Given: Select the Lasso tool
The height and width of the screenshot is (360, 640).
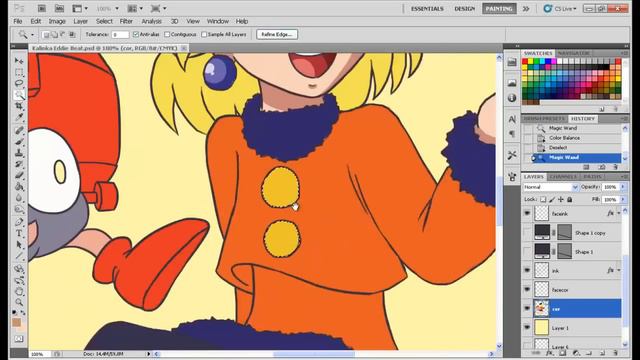Looking at the screenshot, I should 19,83.
